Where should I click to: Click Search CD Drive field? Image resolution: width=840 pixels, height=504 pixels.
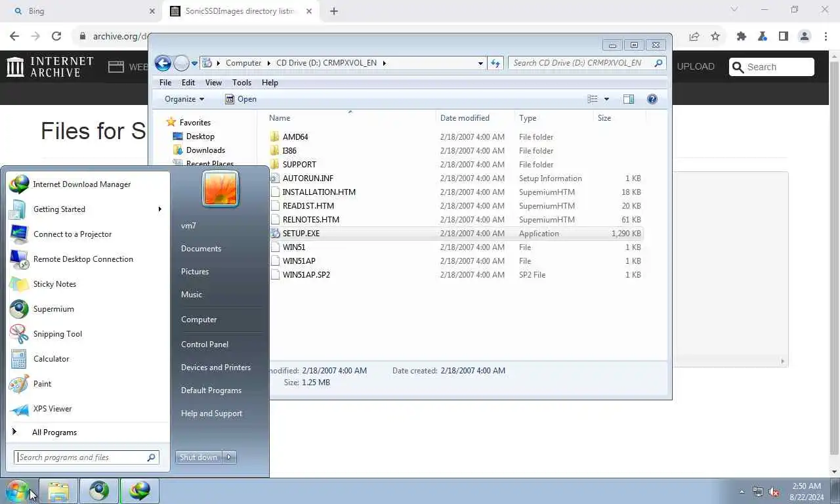(587, 63)
